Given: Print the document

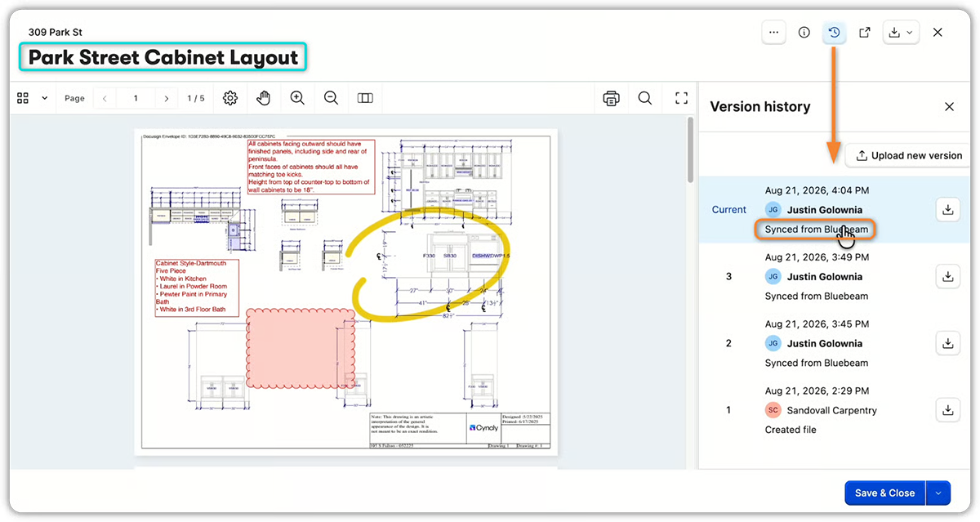Looking at the screenshot, I should click(611, 98).
